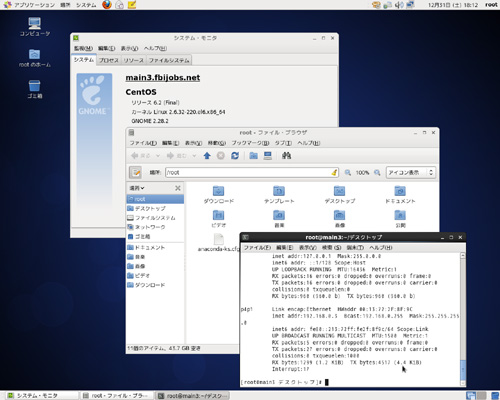Image resolution: width=500 pixels, height=400 pixels.
Task: Switch to the プロセス tab
Action: [109, 60]
